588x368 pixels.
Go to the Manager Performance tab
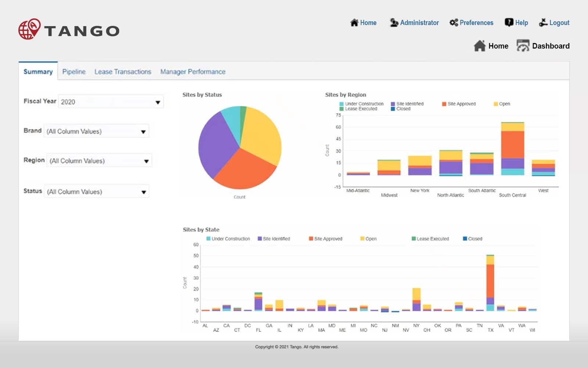pyautogui.click(x=193, y=72)
